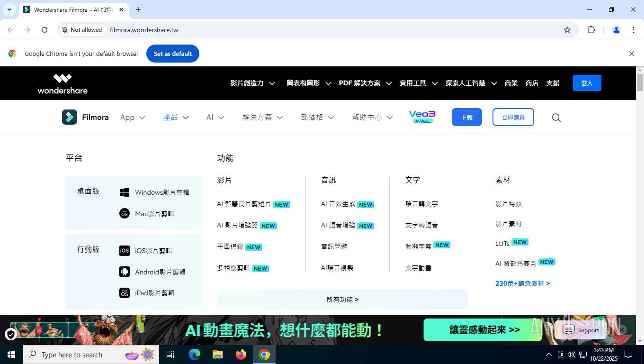Click the iOS icon beside iOS影片剪輯
Screen dimensions: 644x364
125,251
